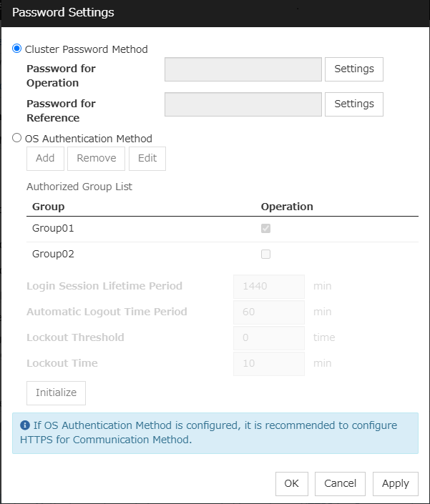Open Settings for Password for Operation
This screenshot has width=430, height=504.
(x=354, y=69)
